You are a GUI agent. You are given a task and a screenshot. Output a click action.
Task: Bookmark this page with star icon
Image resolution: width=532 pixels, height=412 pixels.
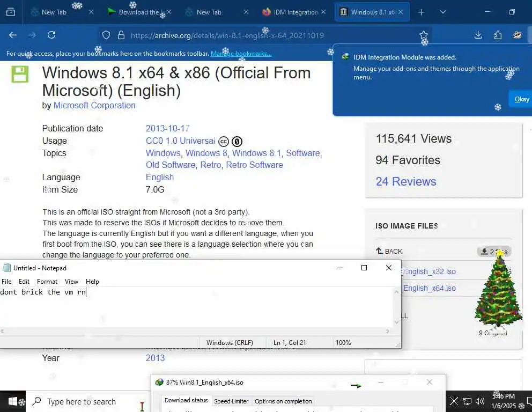coord(424,35)
